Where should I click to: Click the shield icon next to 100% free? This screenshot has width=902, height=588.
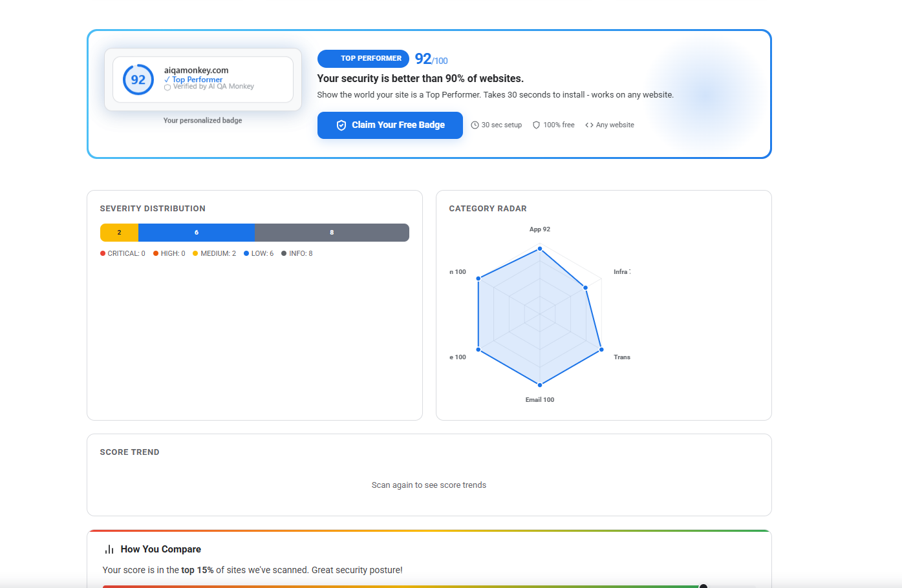point(537,124)
